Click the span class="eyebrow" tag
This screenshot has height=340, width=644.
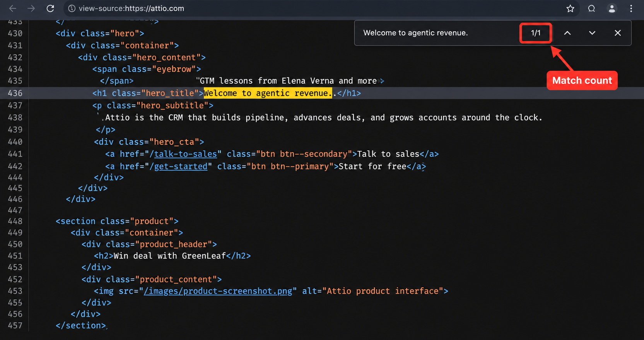(x=147, y=69)
